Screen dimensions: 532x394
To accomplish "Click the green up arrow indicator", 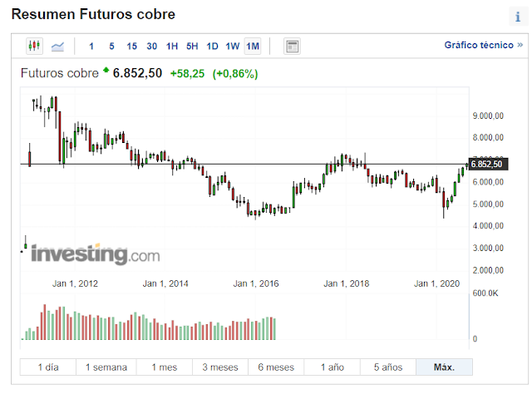I will point(106,71).
